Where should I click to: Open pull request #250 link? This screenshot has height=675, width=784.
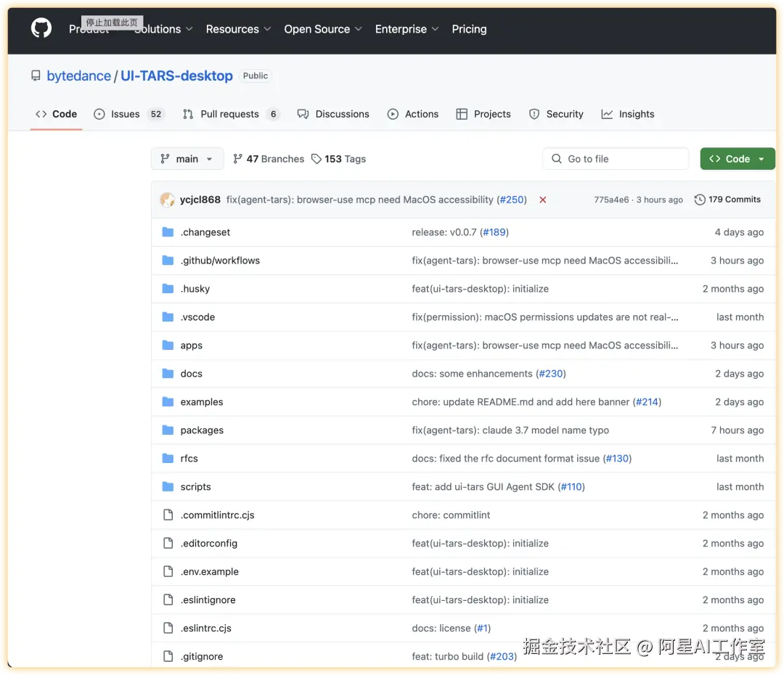click(512, 200)
